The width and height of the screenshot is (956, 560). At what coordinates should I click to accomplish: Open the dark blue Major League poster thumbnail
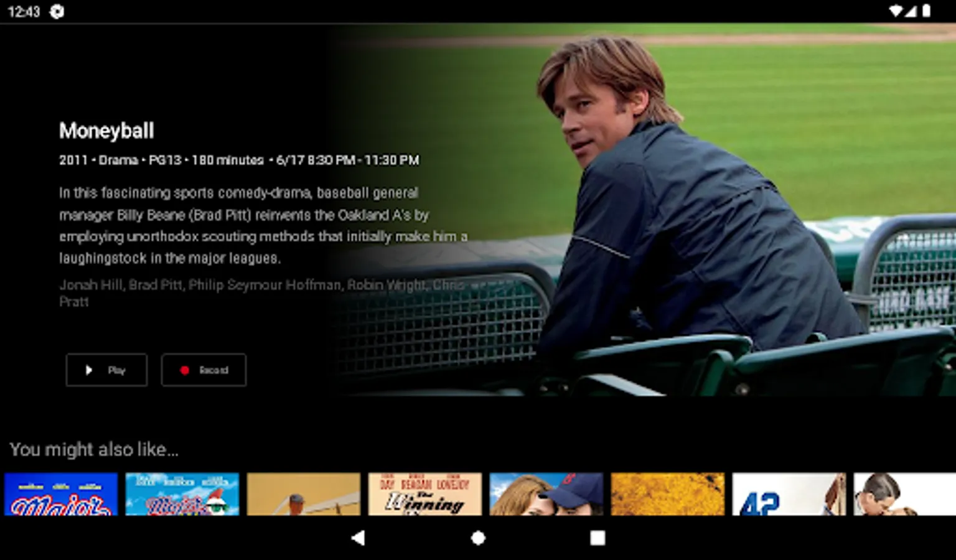tap(61, 494)
